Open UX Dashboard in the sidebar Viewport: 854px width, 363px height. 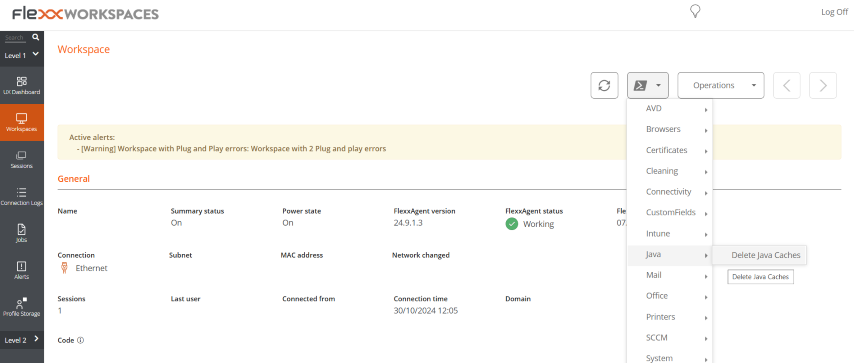(x=22, y=86)
